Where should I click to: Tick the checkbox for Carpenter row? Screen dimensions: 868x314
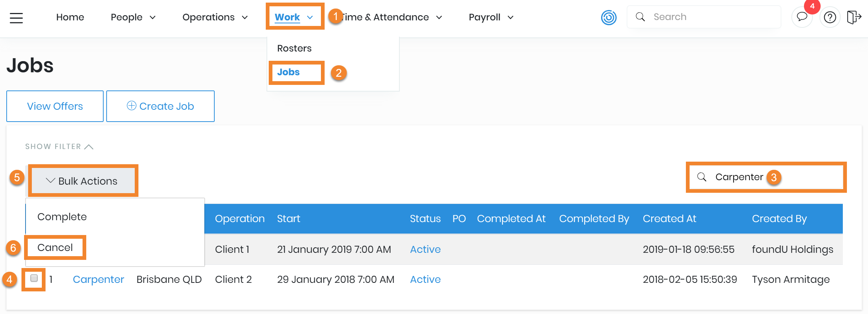(x=34, y=278)
